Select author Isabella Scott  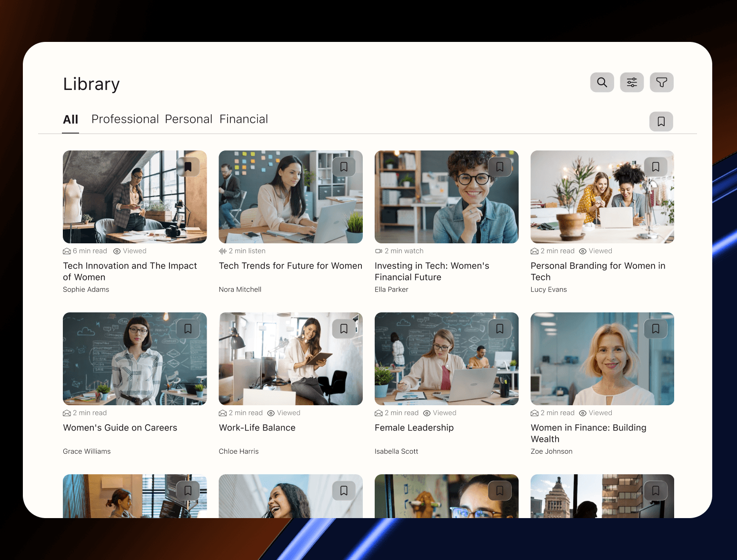396,451
